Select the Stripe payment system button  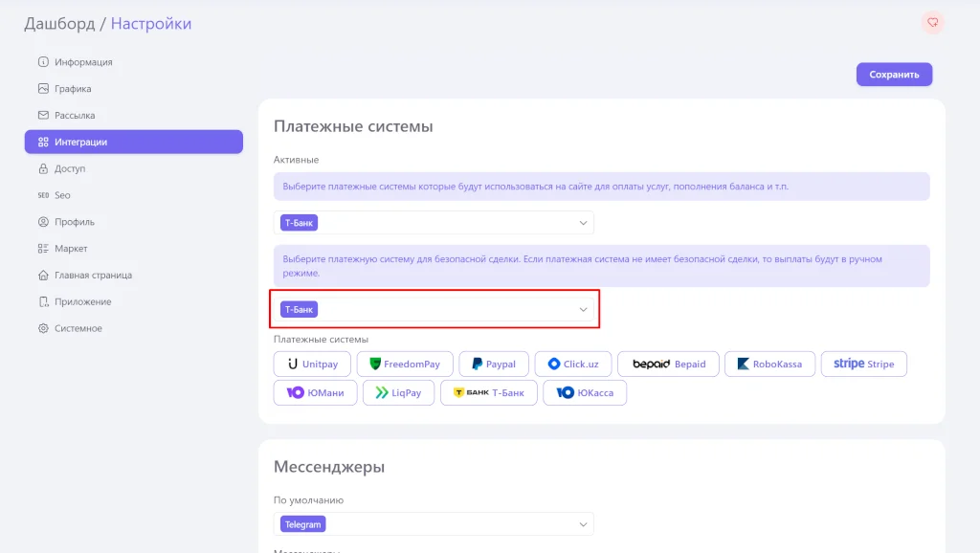pyautogui.click(x=863, y=365)
